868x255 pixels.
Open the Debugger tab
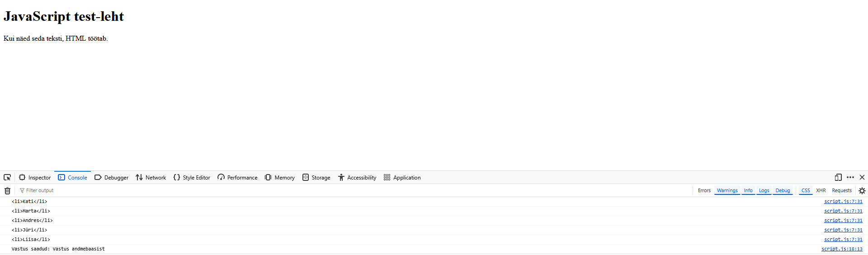click(x=111, y=178)
